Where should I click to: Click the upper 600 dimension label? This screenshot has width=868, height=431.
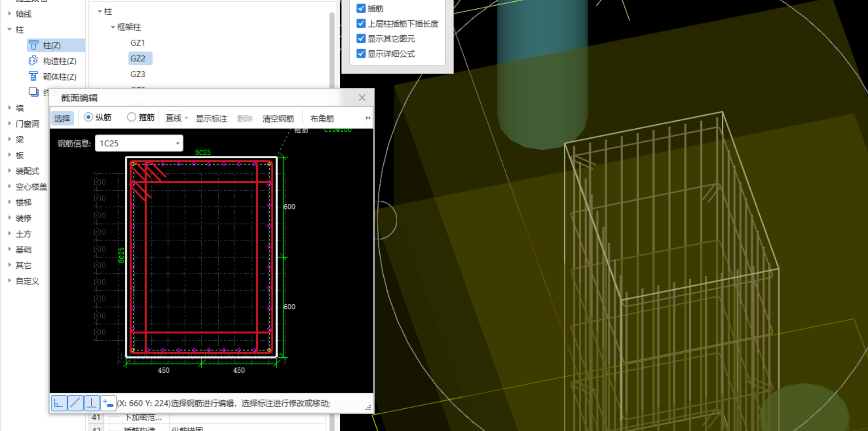point(289,206)
